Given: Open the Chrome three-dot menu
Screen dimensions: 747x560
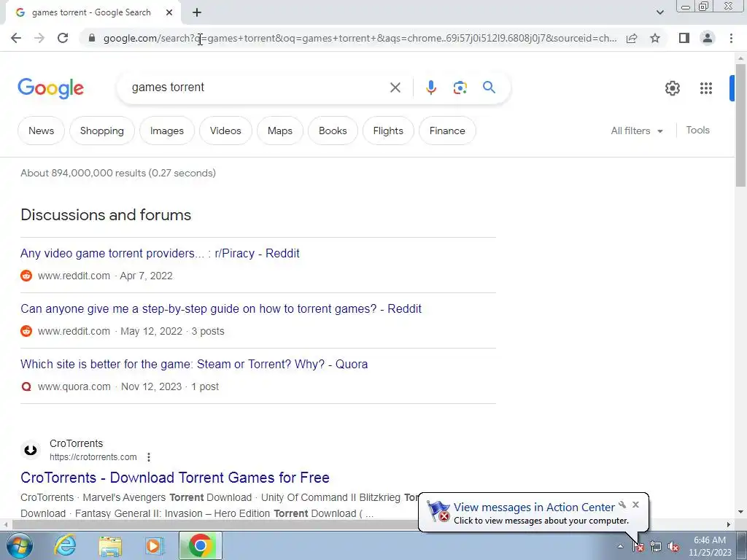Looking at the screenshot, I should click(x=731, y=38).
